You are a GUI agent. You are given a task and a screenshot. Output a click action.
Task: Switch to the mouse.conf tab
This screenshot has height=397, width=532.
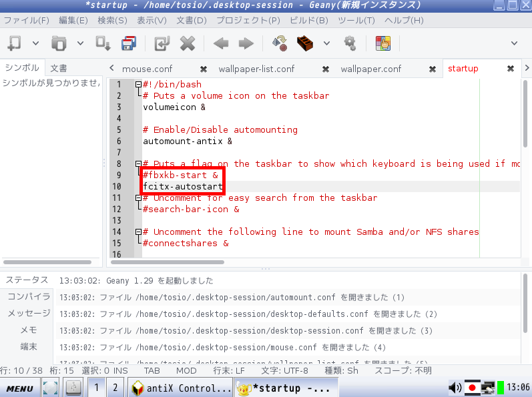tap(148, 69)
